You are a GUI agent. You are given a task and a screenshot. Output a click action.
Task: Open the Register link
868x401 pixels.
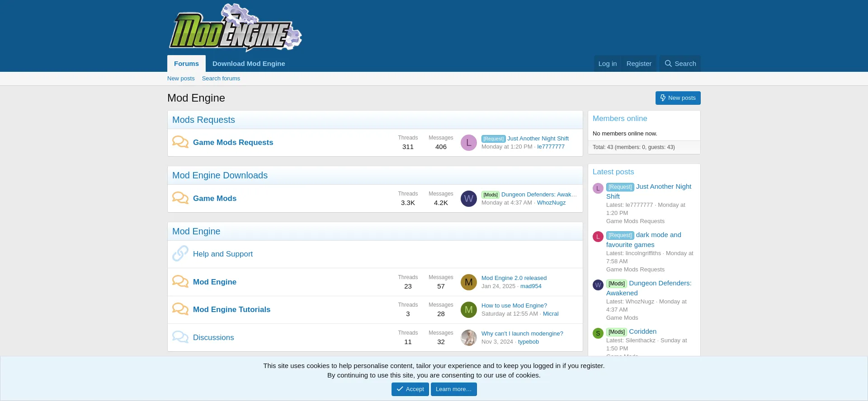(x=639, y=64)
